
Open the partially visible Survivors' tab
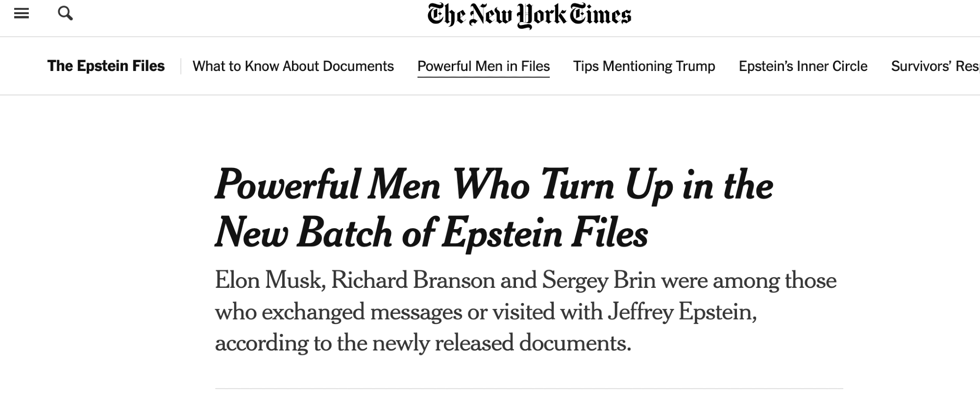coord(934,66)
